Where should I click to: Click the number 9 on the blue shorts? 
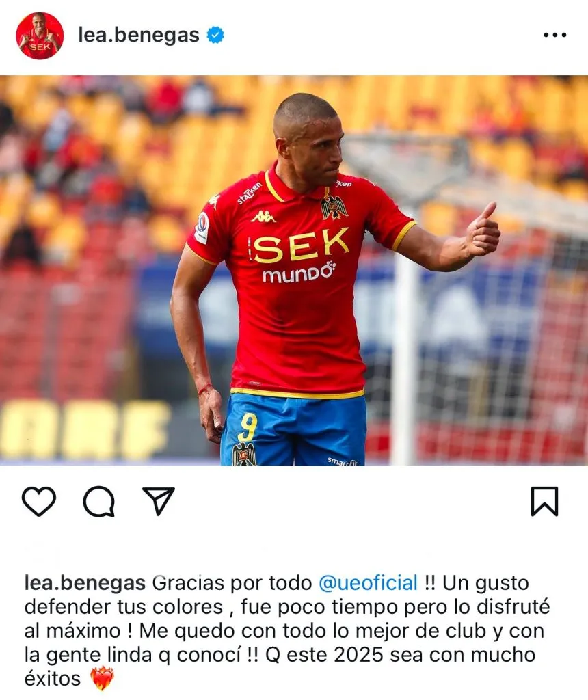pyautogui.click(x=248, y=427)
